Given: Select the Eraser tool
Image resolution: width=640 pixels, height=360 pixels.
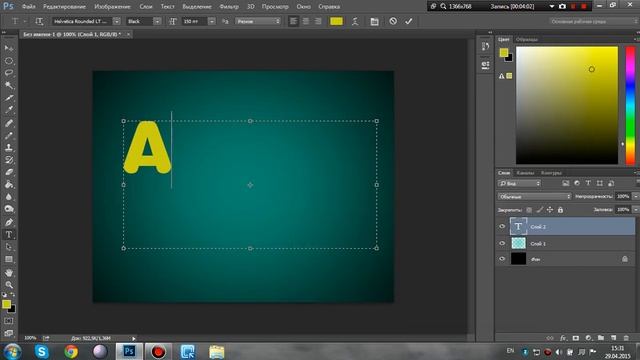Looking at the screenshot, I should (x=9, y=172).
